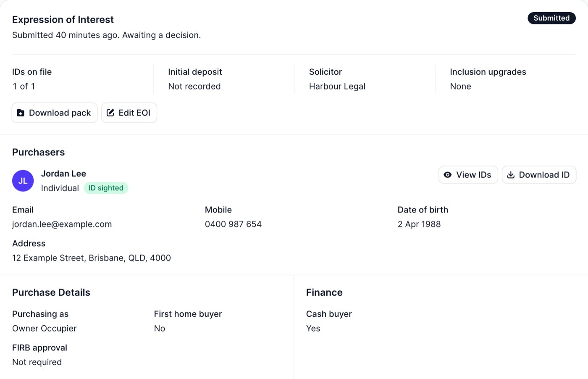Click the Download pack button
This screenshot has height=379, width=588.
click(55, 113)
